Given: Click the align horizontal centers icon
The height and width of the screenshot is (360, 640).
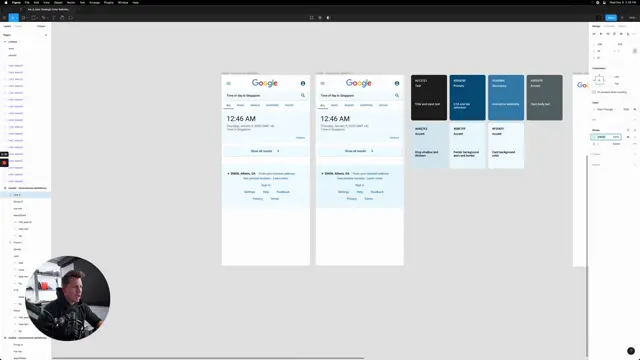Looking at the screenshot, I should point(601,34).
